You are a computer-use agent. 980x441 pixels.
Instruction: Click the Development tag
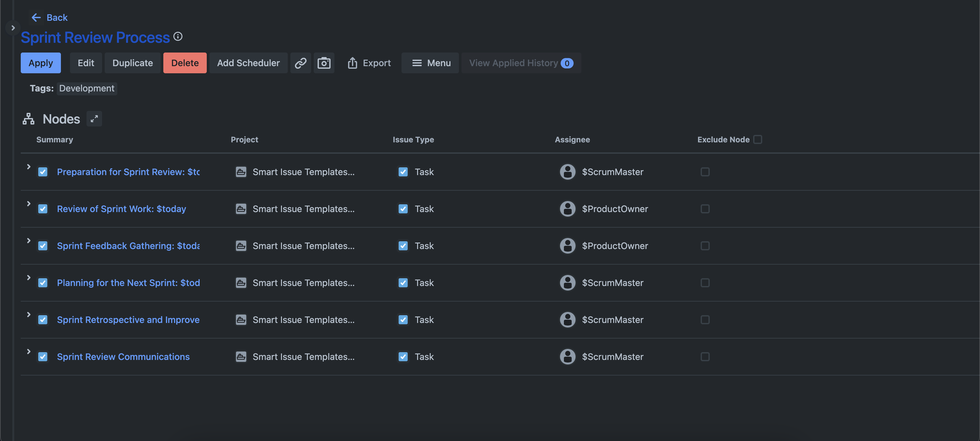point(86,88)
